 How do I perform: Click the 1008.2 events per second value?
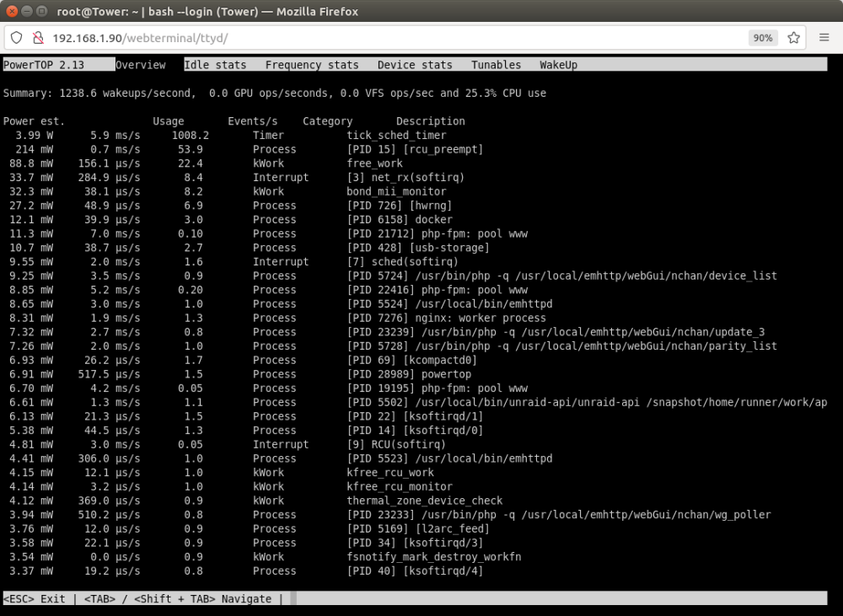click(191, 135)
